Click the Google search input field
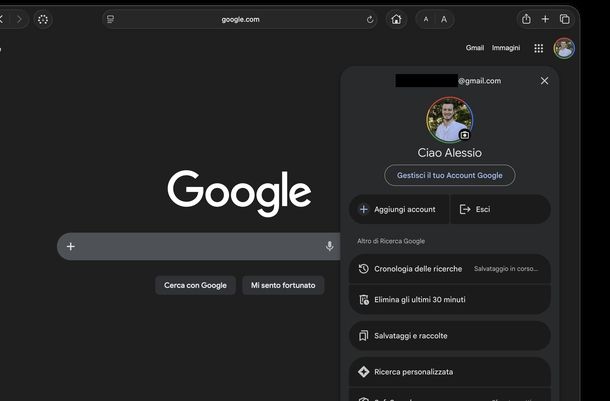 coord(198,246)
